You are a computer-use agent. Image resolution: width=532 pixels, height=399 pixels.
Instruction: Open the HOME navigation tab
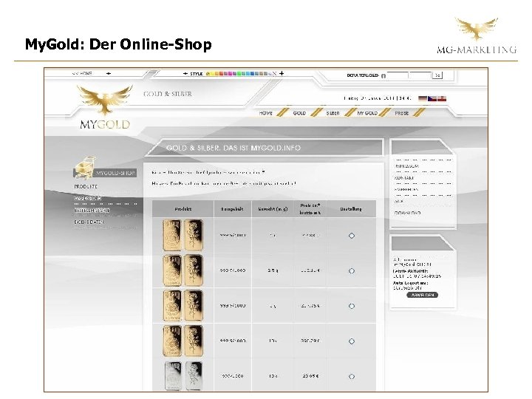pyautogui.click(x=266, y=113)
